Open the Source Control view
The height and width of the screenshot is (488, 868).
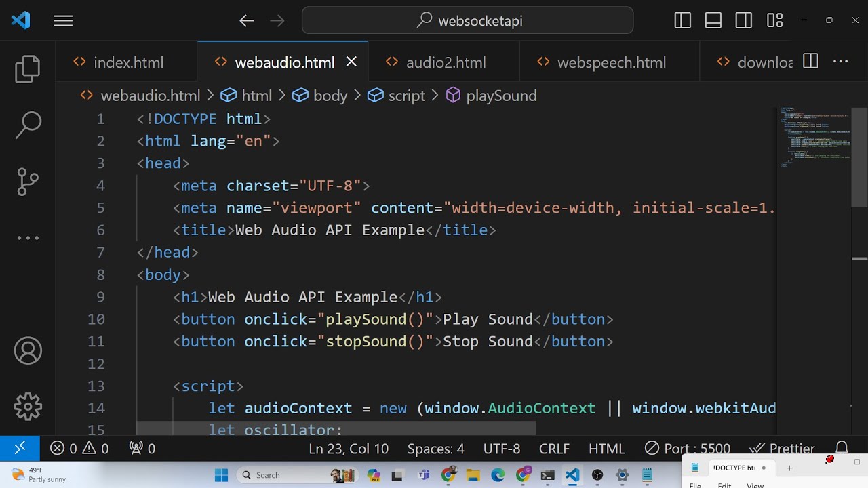pyautogui.click(x=28, y=182)
